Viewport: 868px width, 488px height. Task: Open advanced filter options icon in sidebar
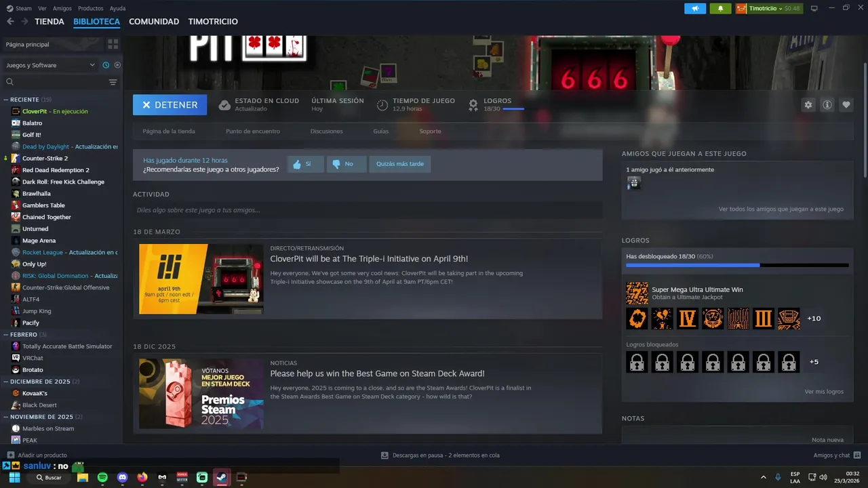click(x=113, y=82)
